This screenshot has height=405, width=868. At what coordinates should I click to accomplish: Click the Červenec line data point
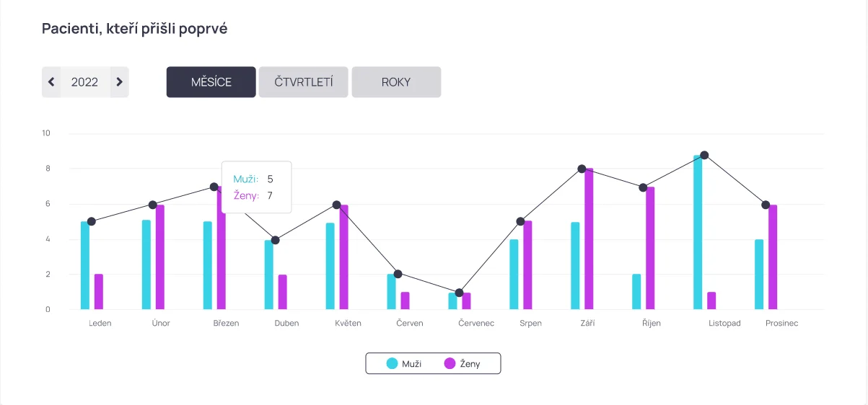[x=460, y=293]
